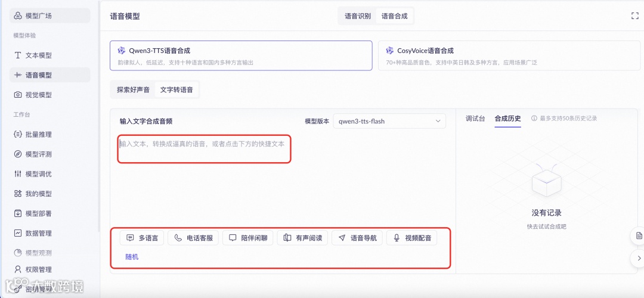Expand the right-edge chevron arrow button

tap(638, 258)
